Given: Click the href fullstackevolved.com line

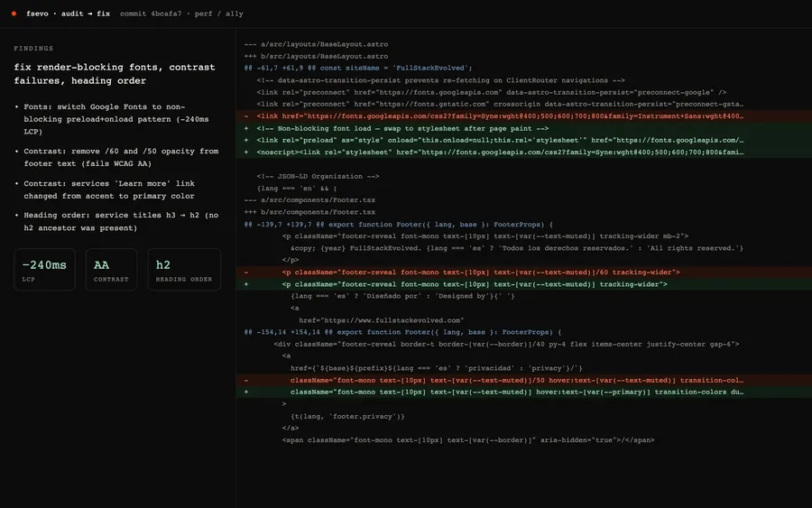Looking at the screenshot, I should pyautogui.click(x=381, y=320).
